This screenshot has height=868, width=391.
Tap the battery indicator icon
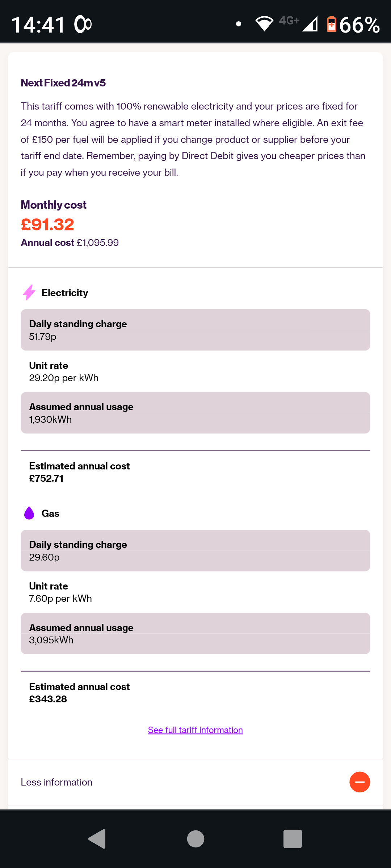(331, 24)
